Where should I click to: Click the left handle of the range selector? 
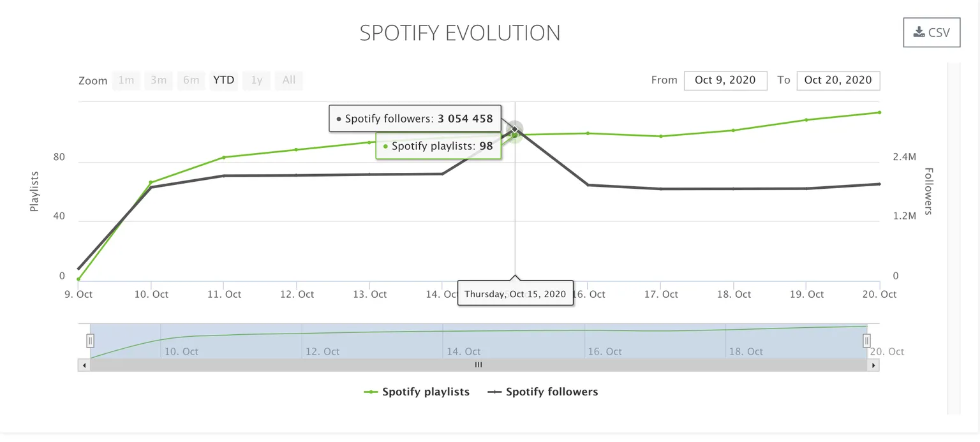90,341
